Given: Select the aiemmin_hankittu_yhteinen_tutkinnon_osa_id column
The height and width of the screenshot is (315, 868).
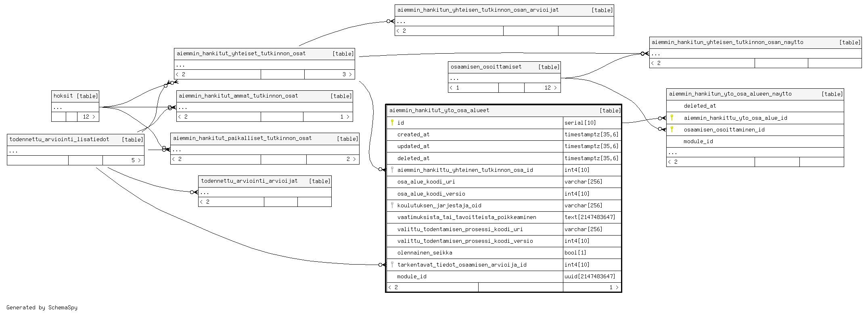Looking at the screenshot, I should pos(465,170).
